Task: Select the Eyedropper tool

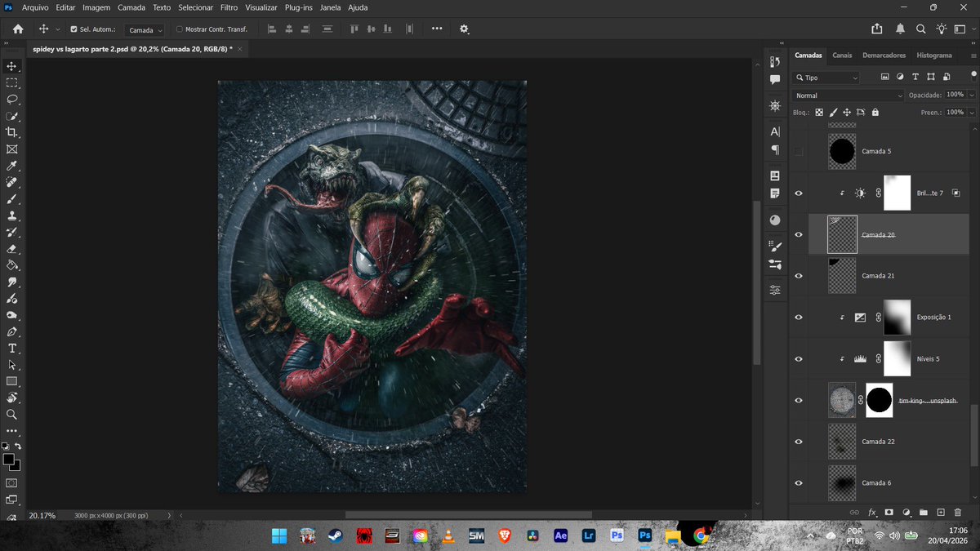Action: (11, 166)
